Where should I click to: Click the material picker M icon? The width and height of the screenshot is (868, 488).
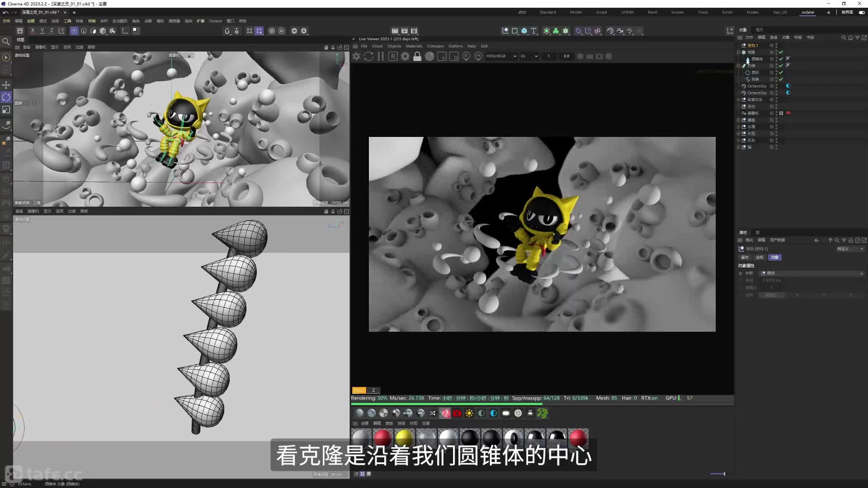(x=478, y=56)
